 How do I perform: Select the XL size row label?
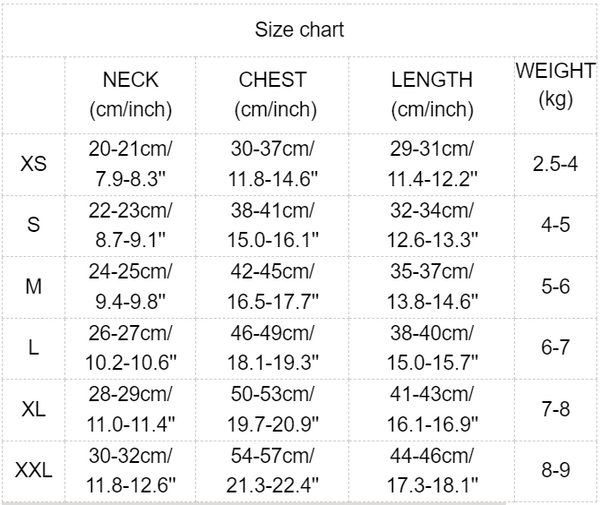pos(33,410)
